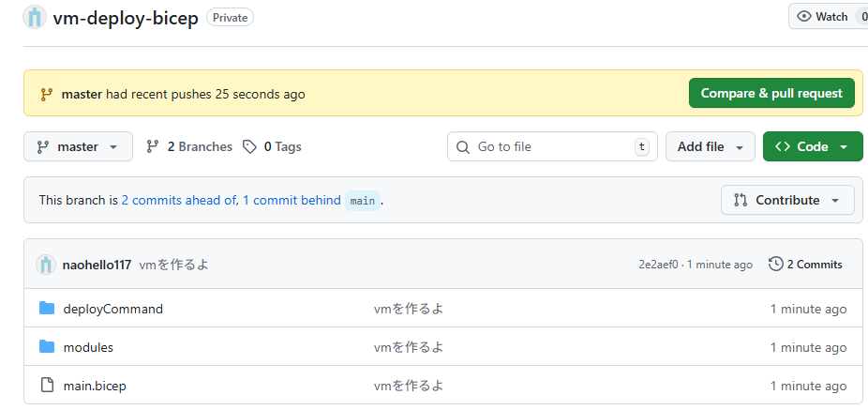Expand the Add file dropdown
Image resolution: width=868 pixels, height=410 pixels.
[x=710, y=146]
